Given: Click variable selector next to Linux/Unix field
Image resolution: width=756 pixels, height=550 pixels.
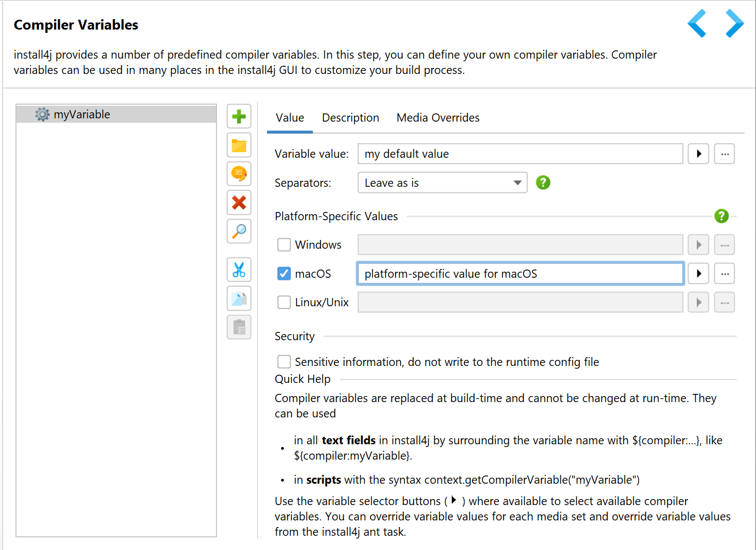Looking at the screenshot, I should click(698, 302).
